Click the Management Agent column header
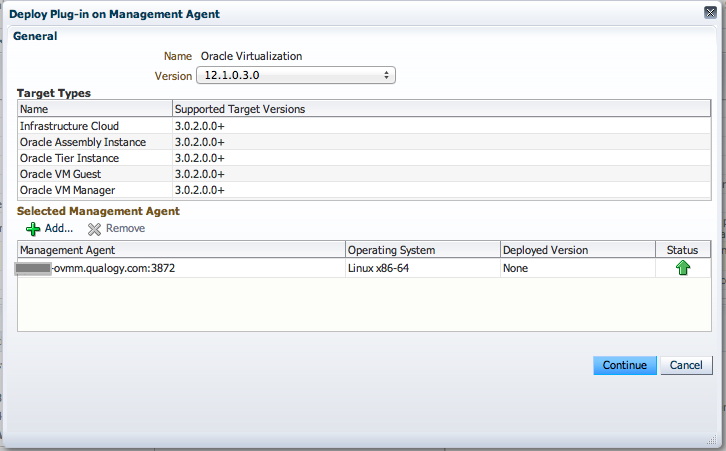 (x=182, y=250)
